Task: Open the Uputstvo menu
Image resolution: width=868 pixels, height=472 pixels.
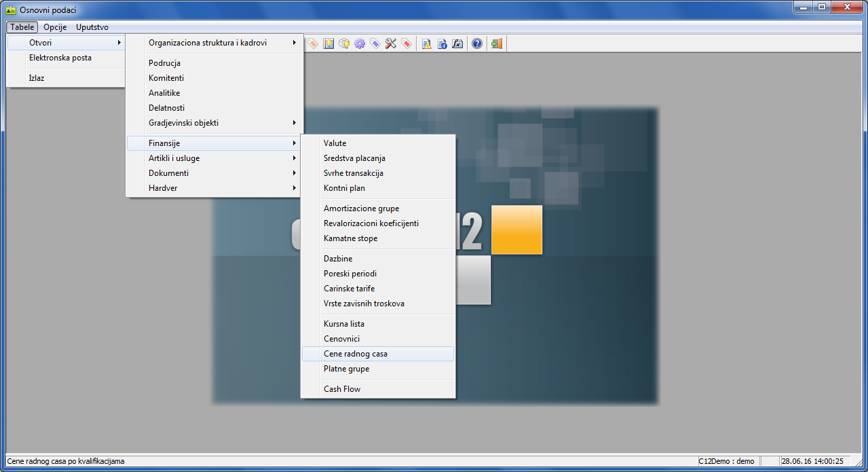Action: [x=92, y=27]
